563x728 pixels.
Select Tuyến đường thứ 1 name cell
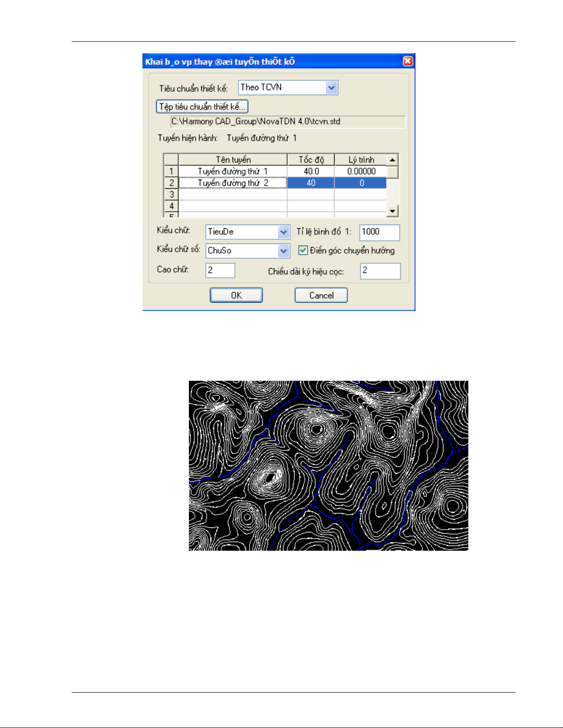click(x=233, y=171)
